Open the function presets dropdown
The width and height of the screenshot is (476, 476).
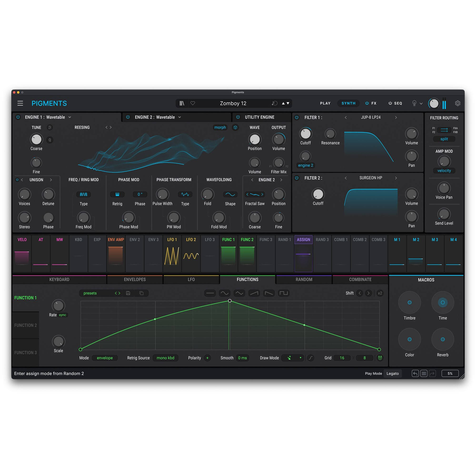coord(100,293)
